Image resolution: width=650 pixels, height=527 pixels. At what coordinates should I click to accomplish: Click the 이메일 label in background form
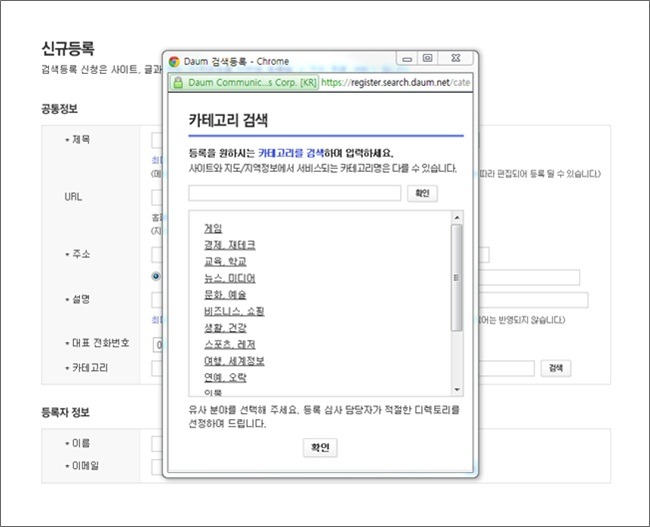point(85,466)
